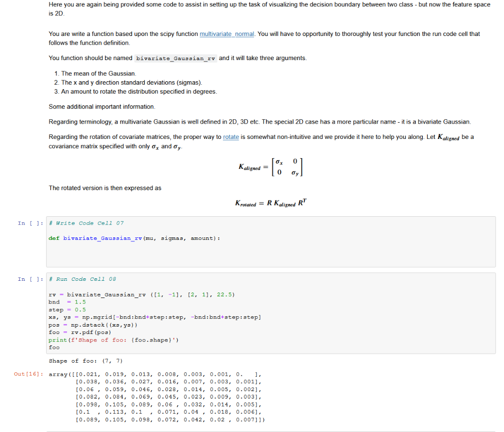Open the multivariate_normal link
This screenshot has height=432, width=504.
(226, 34)
